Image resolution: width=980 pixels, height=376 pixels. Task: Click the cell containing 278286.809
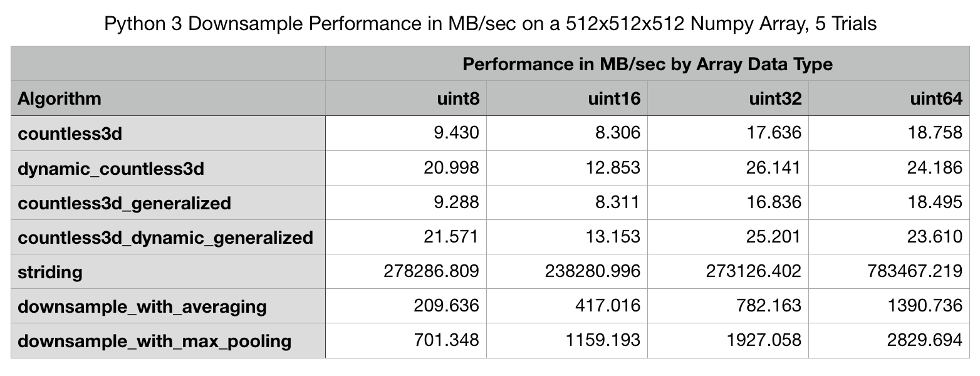coord(430,272)
